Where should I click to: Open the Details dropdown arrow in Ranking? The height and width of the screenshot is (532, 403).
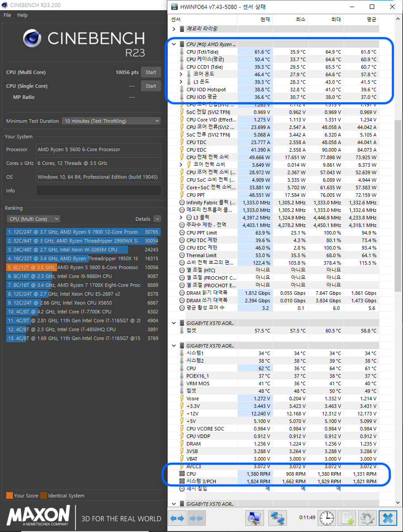(x=157, y=219)
